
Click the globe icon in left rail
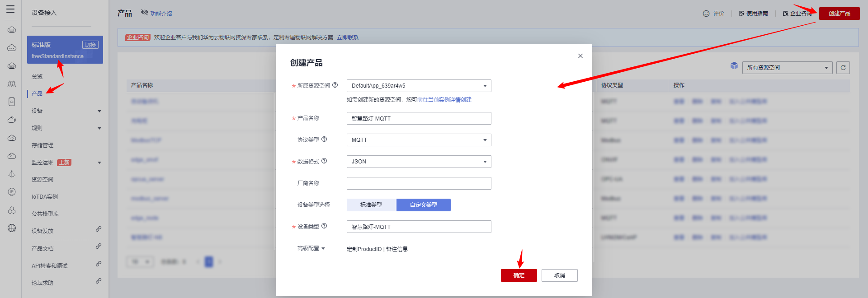click(12, 228)
